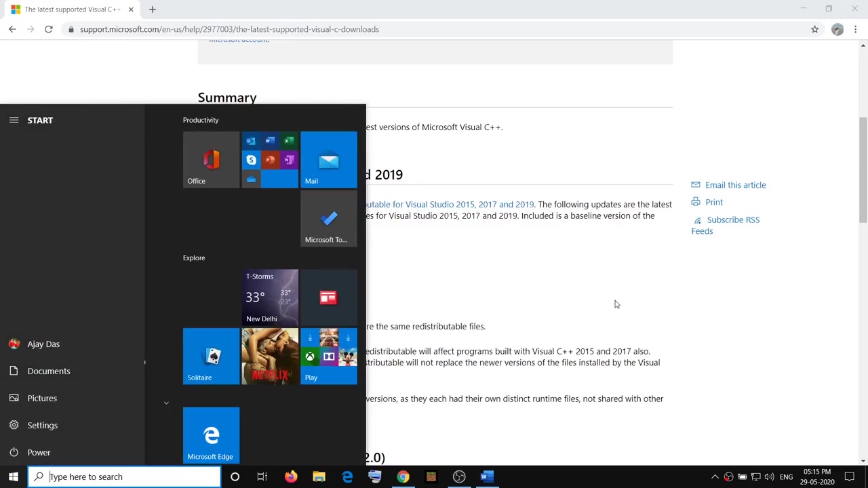Collapse the Explore tile group chevron
The height and width of the screenshot is (488, 868).
(x=166, y=403)
